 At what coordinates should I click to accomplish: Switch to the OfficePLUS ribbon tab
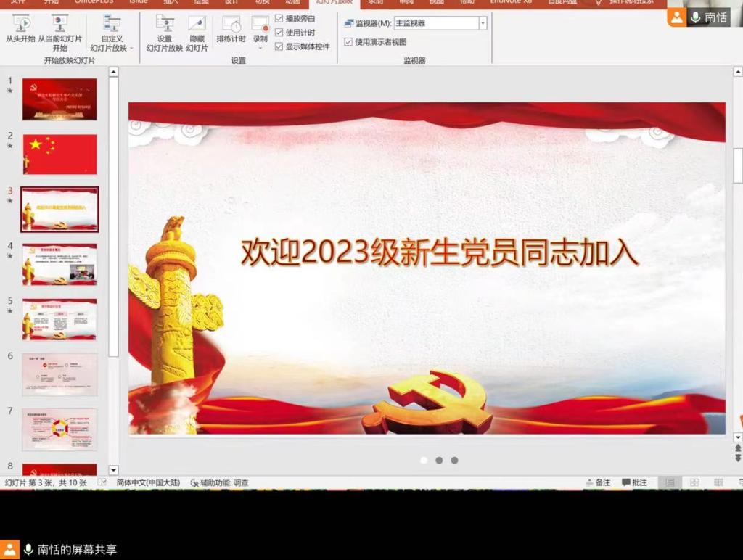pyautogui.click(x=94, y=2)
